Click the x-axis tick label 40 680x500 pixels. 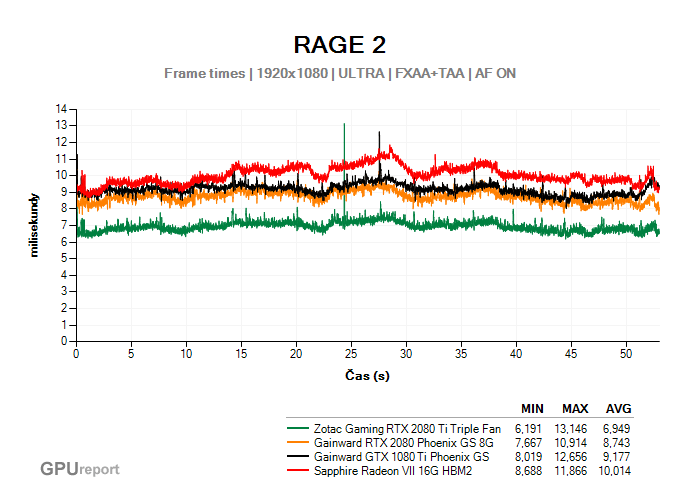[x=516, y=354]
